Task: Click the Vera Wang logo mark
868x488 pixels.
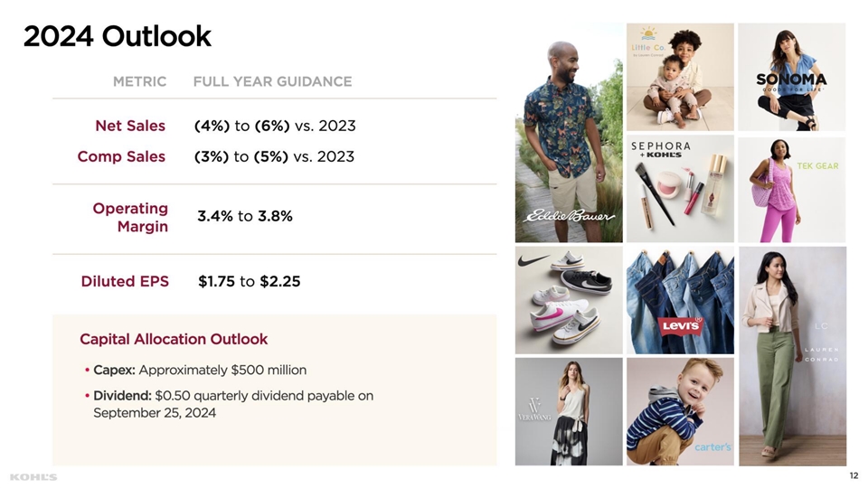Action: point(533,409)
